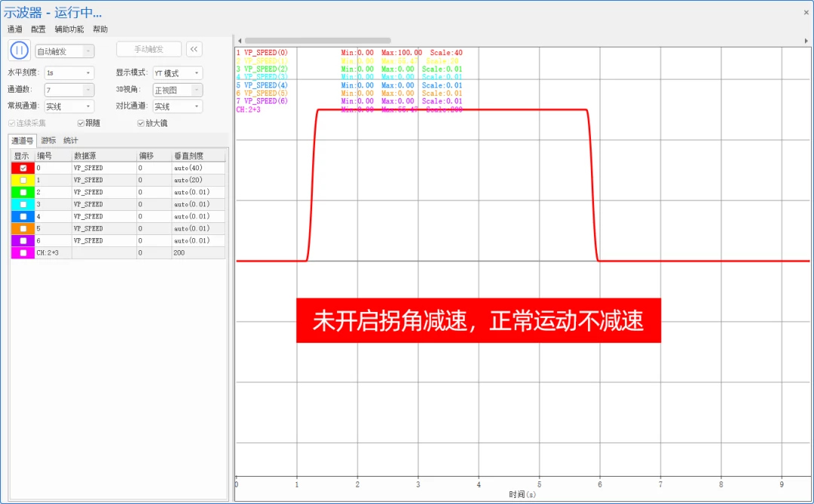Viewport: 814px width, 504px height.
Task: Open the 辅助功能 menu
Action: pyautogui.click(x=69, y=29)
